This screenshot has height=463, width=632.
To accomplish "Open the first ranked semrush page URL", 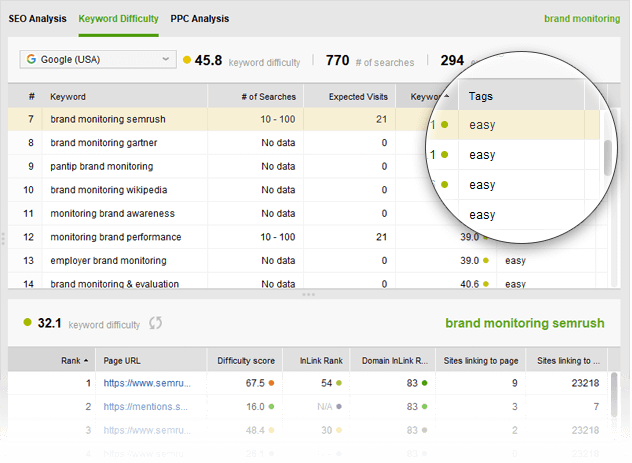I will (x=145, y=382).
